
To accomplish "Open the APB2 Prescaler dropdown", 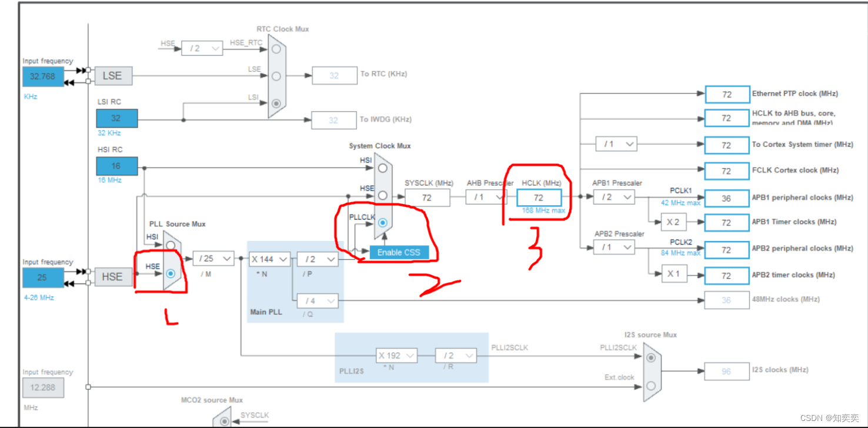I will pos(614,248).
